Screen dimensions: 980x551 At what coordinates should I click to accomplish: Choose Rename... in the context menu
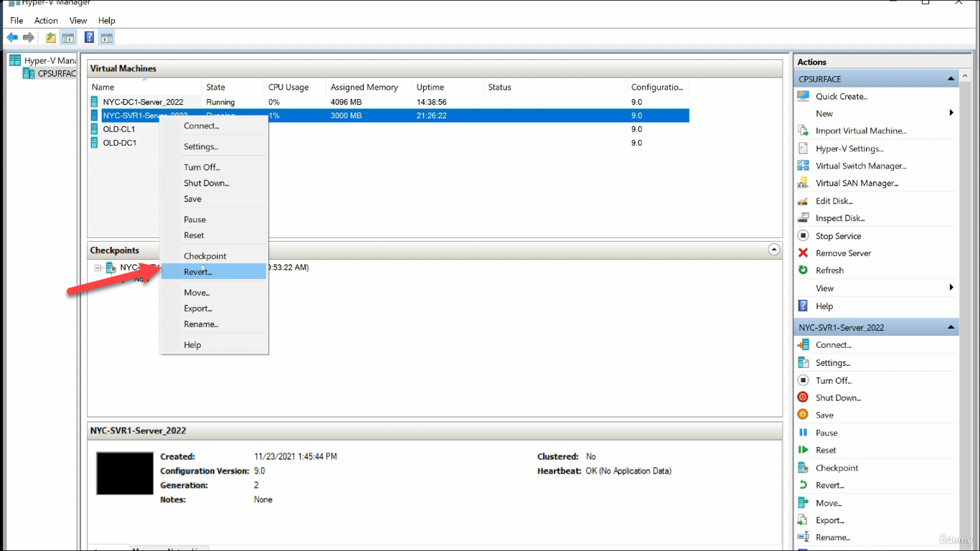tap(214, 324)
